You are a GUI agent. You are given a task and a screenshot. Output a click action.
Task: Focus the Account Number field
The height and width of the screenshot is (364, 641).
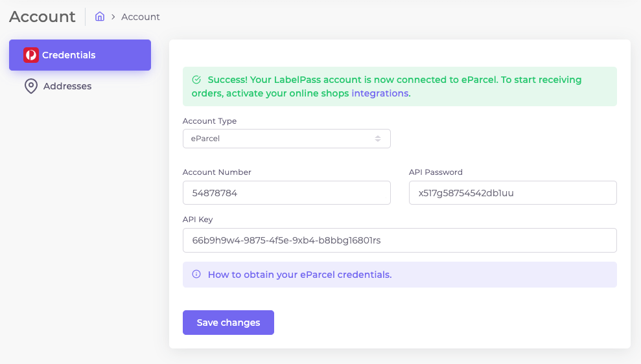[x=286, y=193]
